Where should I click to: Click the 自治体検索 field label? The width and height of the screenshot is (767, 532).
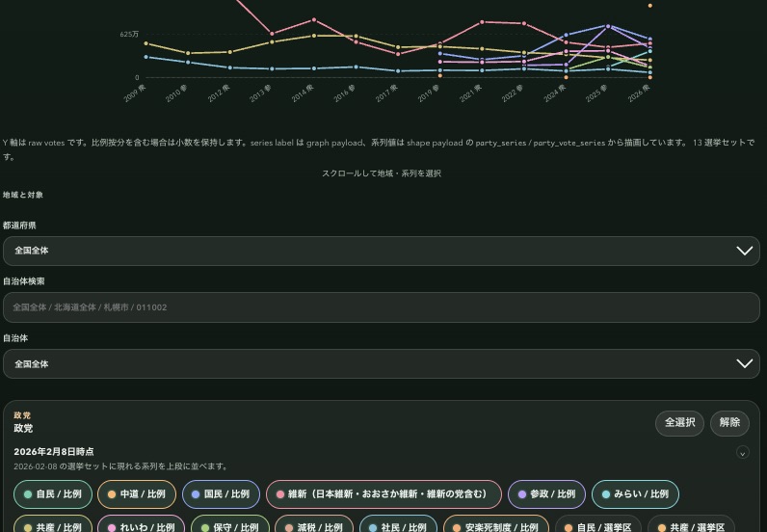(x=24, y=281)
